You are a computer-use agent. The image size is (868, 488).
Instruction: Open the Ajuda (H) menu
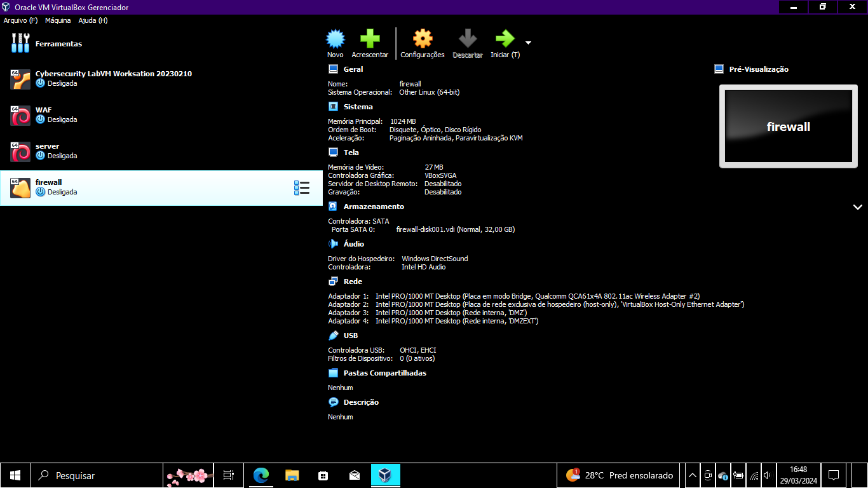coord(93,20)
